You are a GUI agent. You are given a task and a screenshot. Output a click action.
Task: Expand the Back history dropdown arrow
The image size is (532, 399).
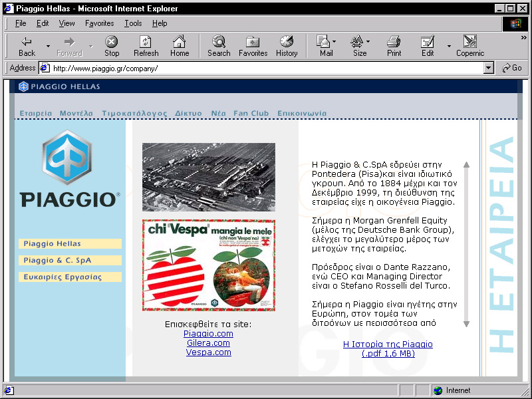(x=48, y=46)
